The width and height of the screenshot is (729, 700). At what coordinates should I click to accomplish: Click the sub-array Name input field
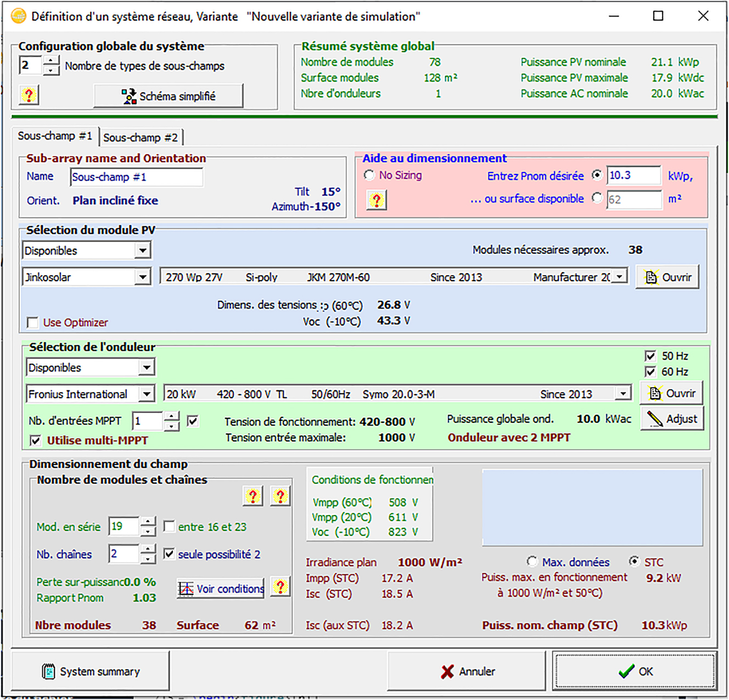coord(137,177)
